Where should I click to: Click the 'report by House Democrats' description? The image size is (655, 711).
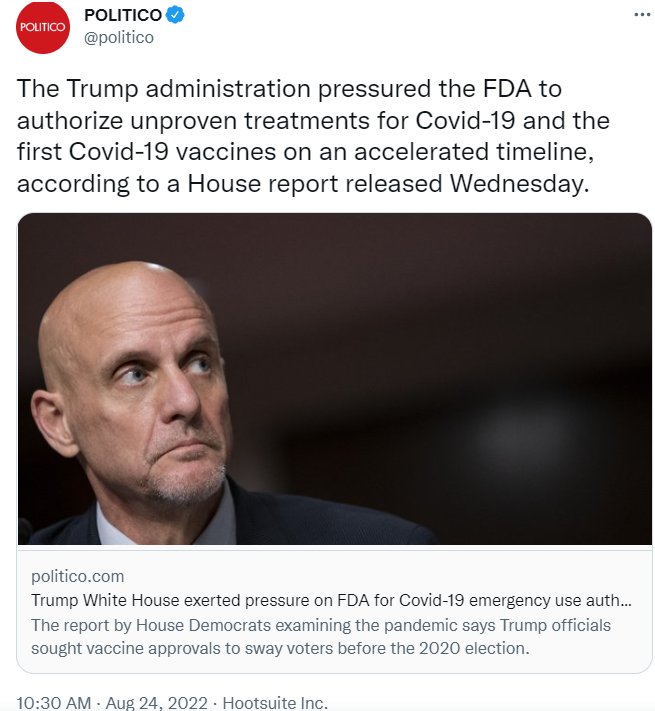tap(320, 625)
